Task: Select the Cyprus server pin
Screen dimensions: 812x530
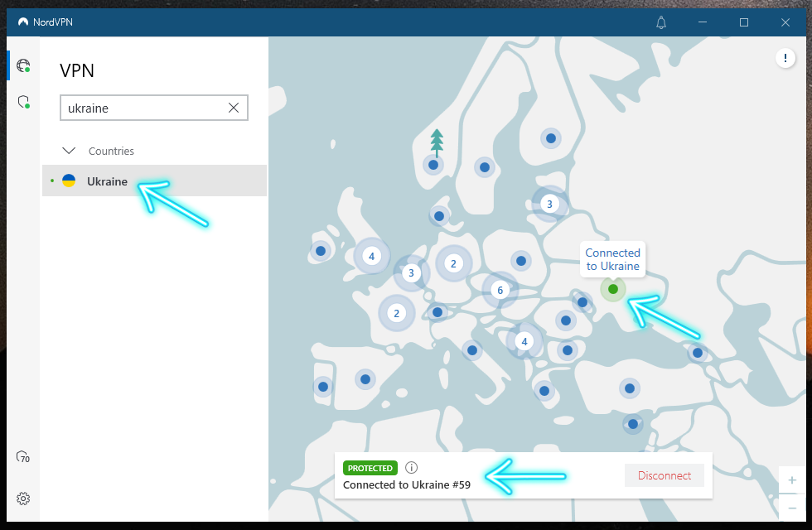Action: click(x=633, y=424)
